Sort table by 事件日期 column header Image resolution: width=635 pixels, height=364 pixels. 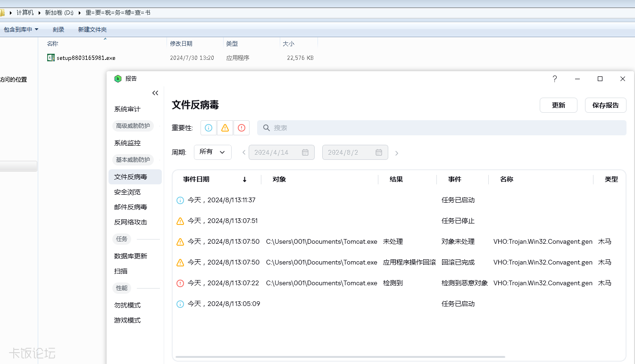tap(196, 179)
